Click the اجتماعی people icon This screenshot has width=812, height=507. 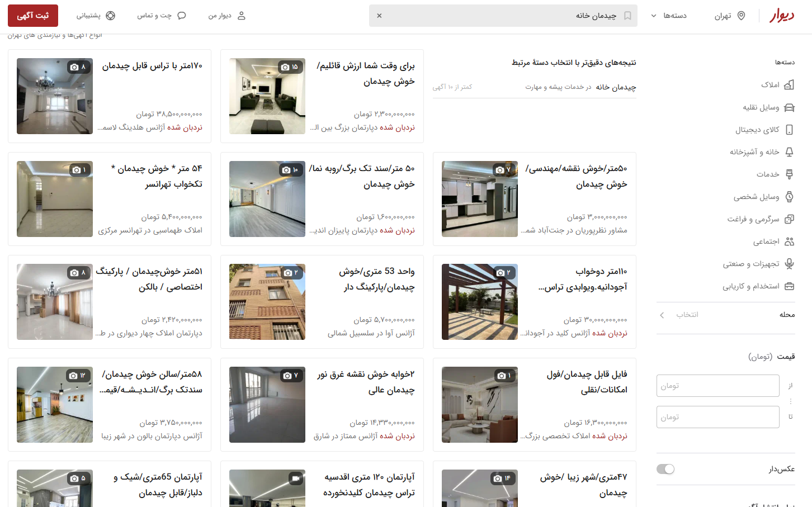coord(789,241)
